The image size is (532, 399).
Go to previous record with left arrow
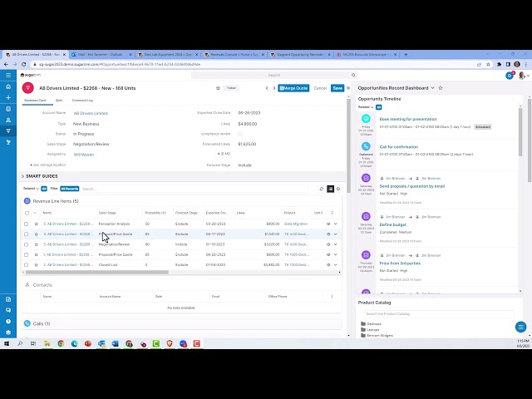267,88
